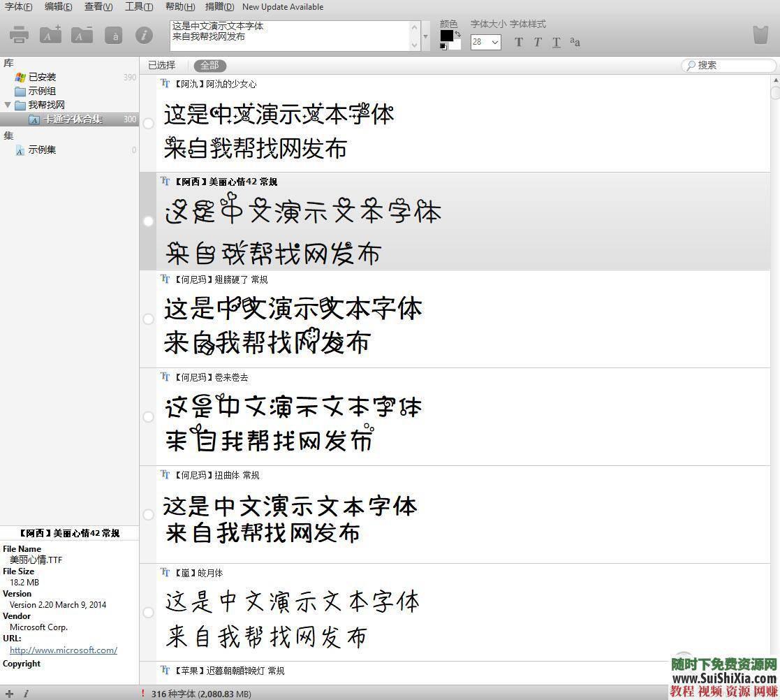Click the à character sample icon
Viewport: 780px width, 700px height.
click(113, 35)
